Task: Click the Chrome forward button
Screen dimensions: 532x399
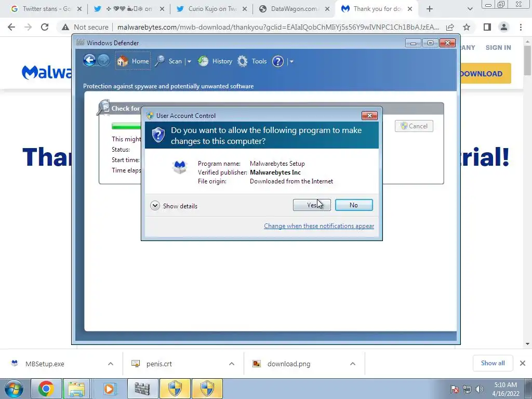Action: click(28, 27)
